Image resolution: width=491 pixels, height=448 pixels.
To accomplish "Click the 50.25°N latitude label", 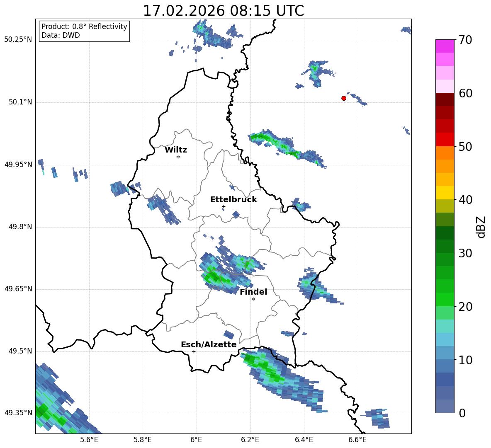I will tap(18, 40).
